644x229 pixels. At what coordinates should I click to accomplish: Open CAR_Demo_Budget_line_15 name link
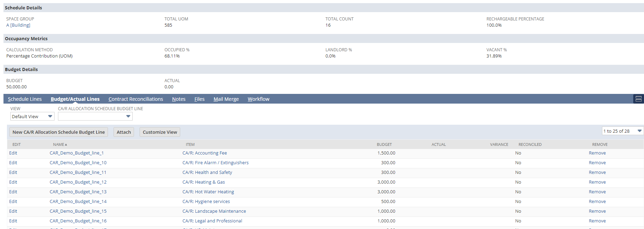(x=78, y=211)
